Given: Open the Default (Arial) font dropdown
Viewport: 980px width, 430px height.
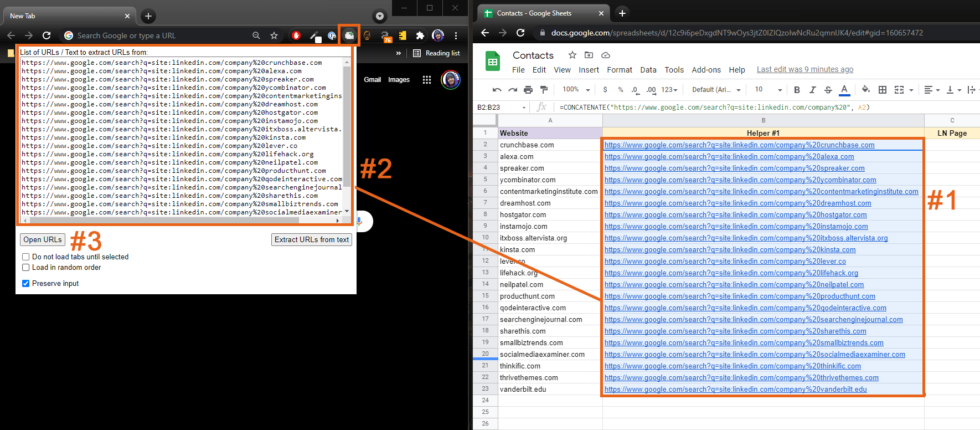Looking at the screenshot, I should point(716,90).
